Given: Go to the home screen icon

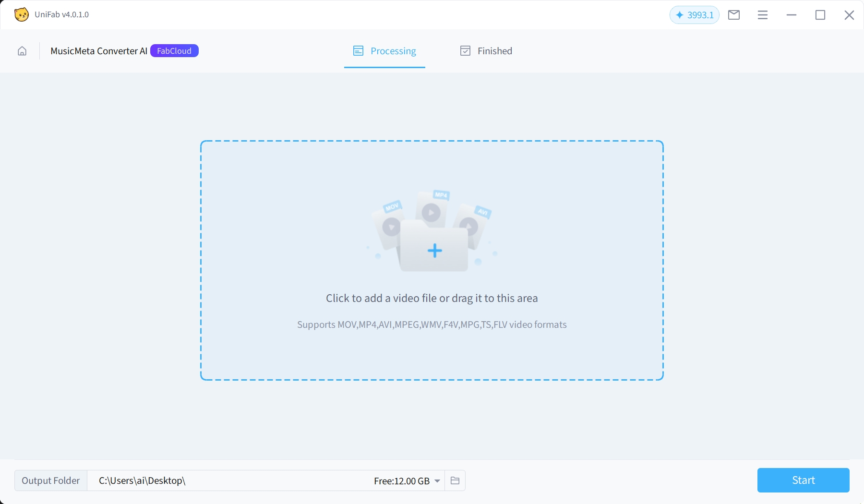Looking at the screenshot, I should click(22, 51).
